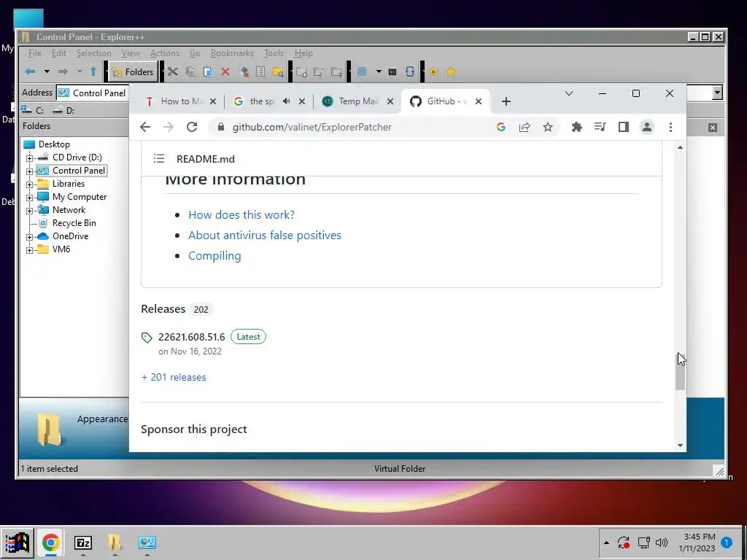Click the Back arrow in Explorer++ toolbar
747x560 pixels.
point(30,72)
